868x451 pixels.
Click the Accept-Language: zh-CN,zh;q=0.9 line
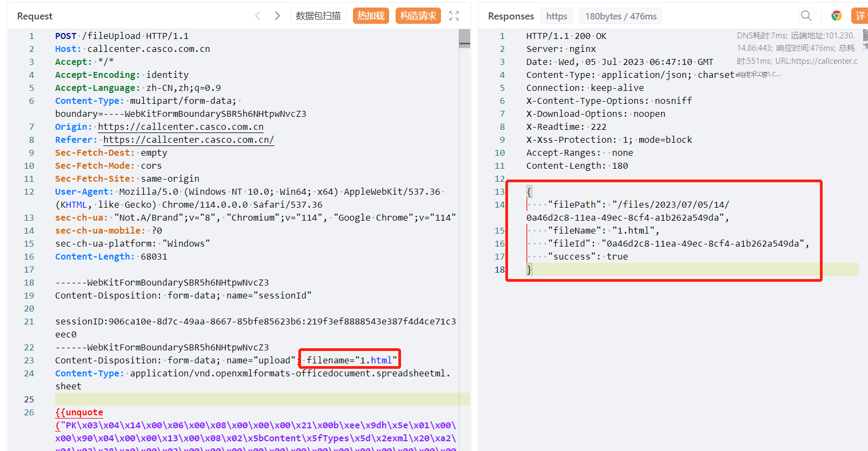(x=138, y=88)
